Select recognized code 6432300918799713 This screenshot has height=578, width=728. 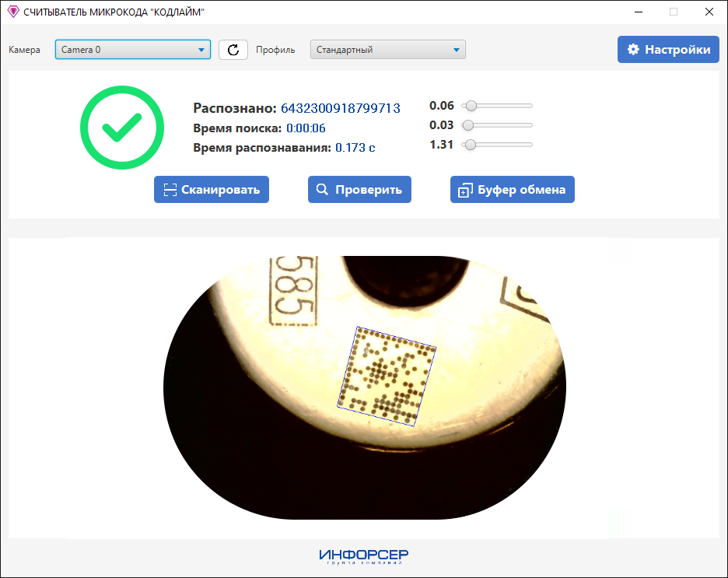click(x=341, y=108)
